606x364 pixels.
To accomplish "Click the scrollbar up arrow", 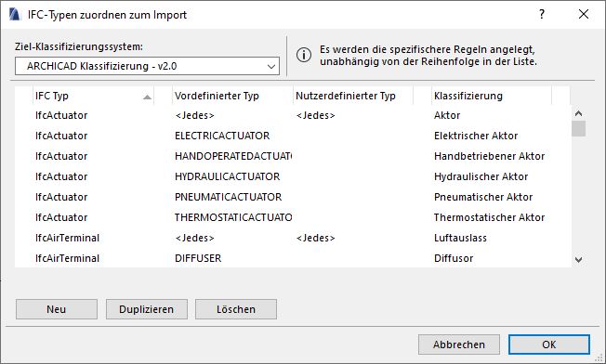I will click(578, 113).
